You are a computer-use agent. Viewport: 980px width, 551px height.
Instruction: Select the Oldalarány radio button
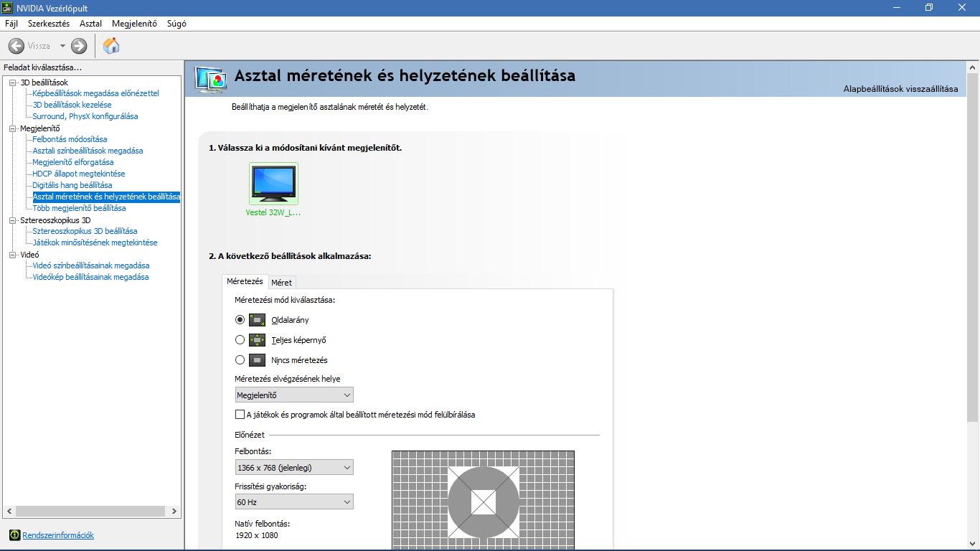pyautogui.click(x=240, y=320)
